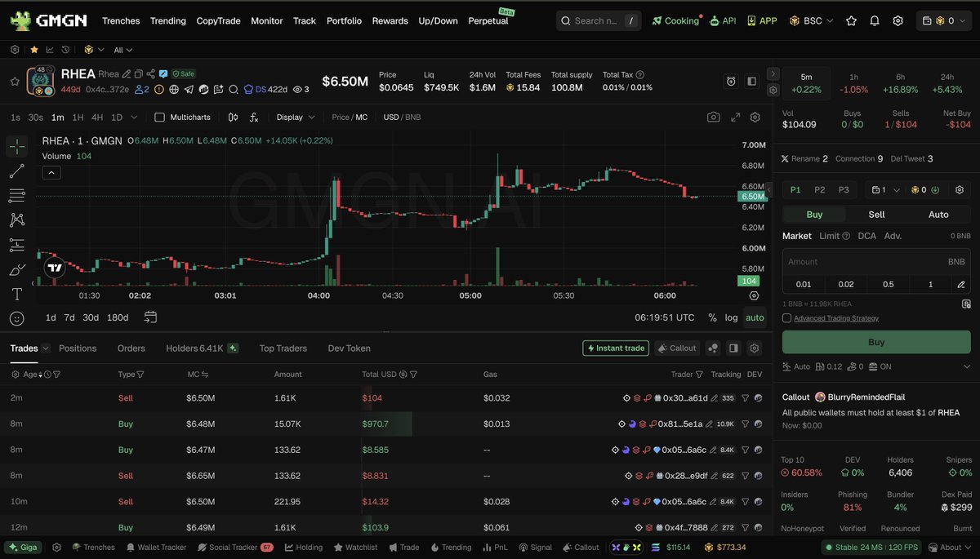The height and width of the screenshot is (559, 980).
Task: Open the favorites star in top bar
Action: [x=852, y=20]
